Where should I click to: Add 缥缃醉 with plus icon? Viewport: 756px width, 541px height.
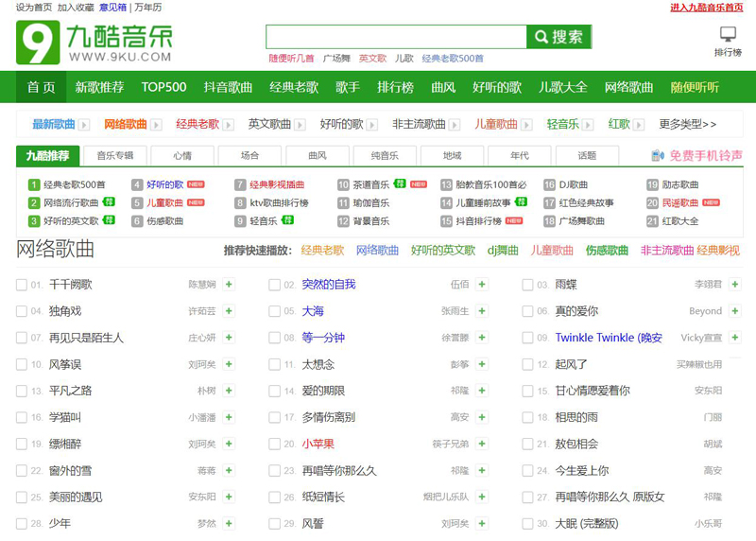[229, 444]
